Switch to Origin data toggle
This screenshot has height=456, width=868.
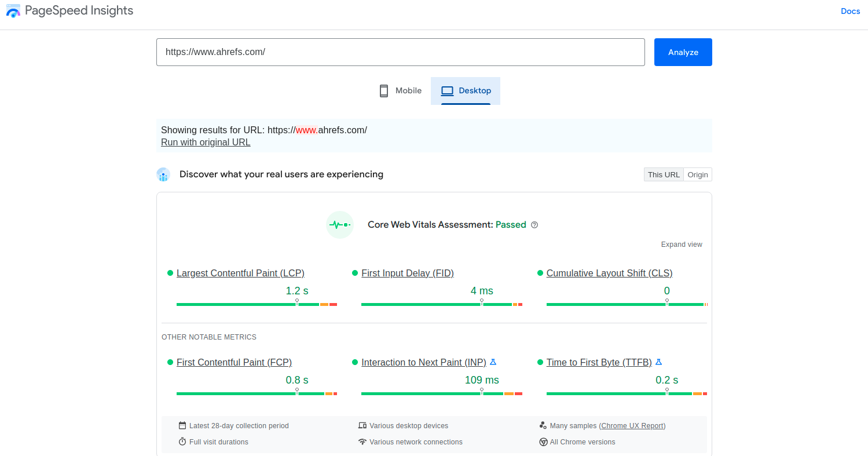[698, 175]
